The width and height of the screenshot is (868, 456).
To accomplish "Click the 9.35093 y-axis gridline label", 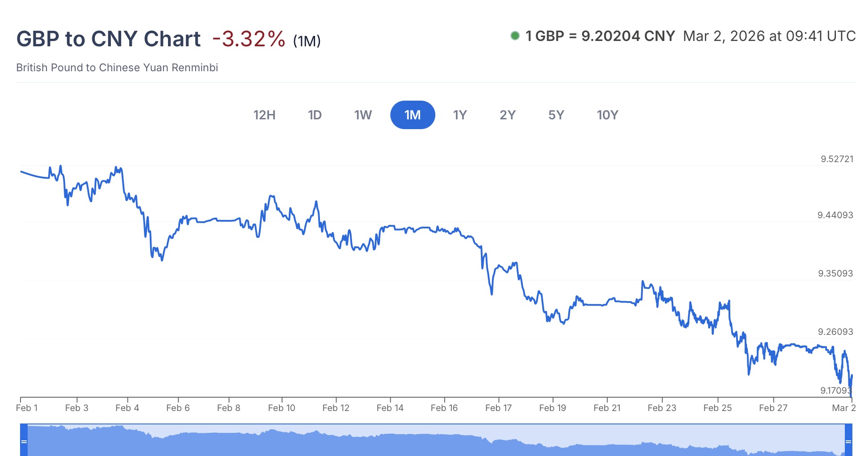I will point(835,273).
